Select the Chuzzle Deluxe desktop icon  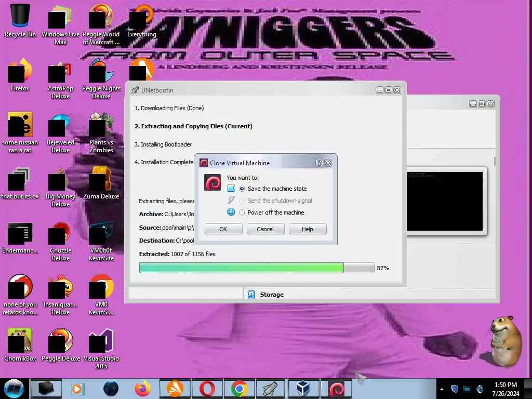click(60, 241)
